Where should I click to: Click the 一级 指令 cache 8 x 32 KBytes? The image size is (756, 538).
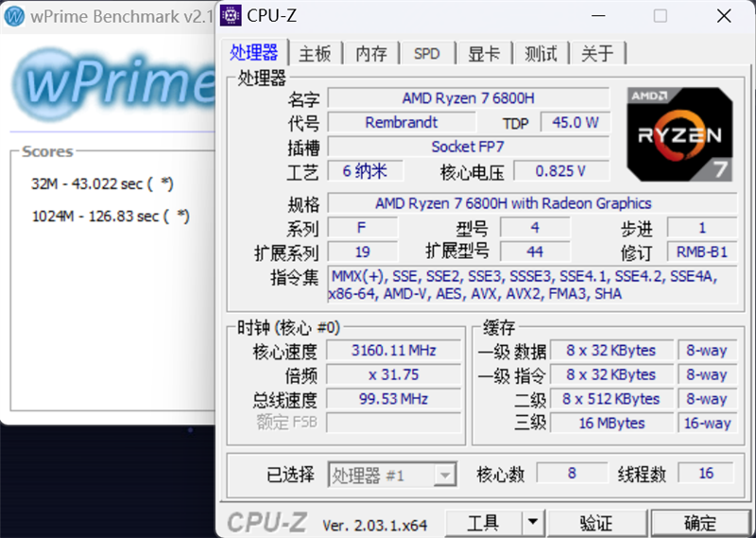pos(611,374)
